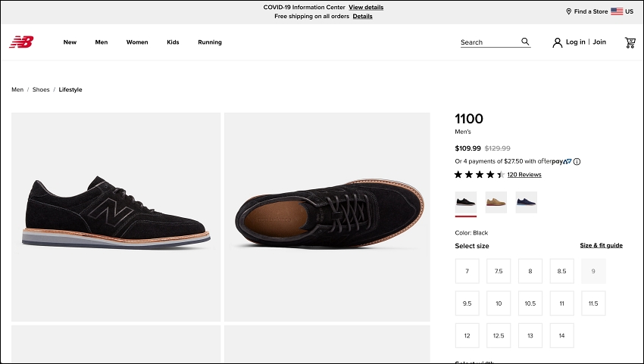Open the 120 Reviews link
The width and height of the screenshot is (644, 364).
[x=524, y=175]
